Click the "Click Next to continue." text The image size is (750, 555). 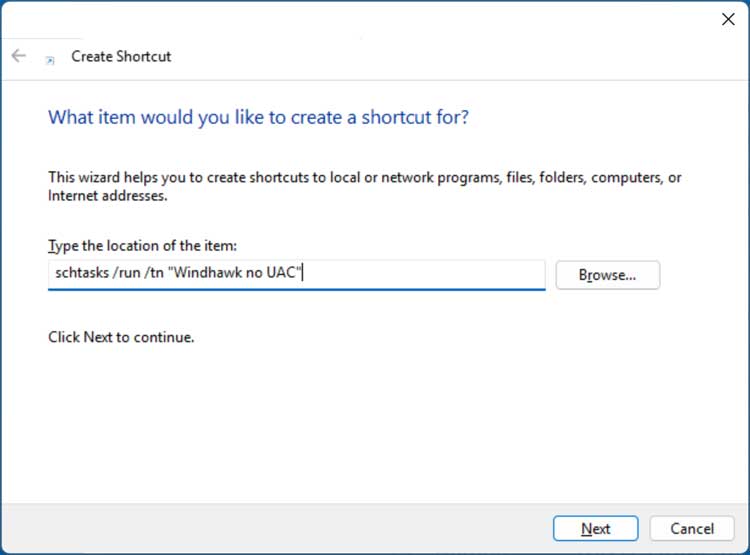pyautogui.click(x=121, y=337)
